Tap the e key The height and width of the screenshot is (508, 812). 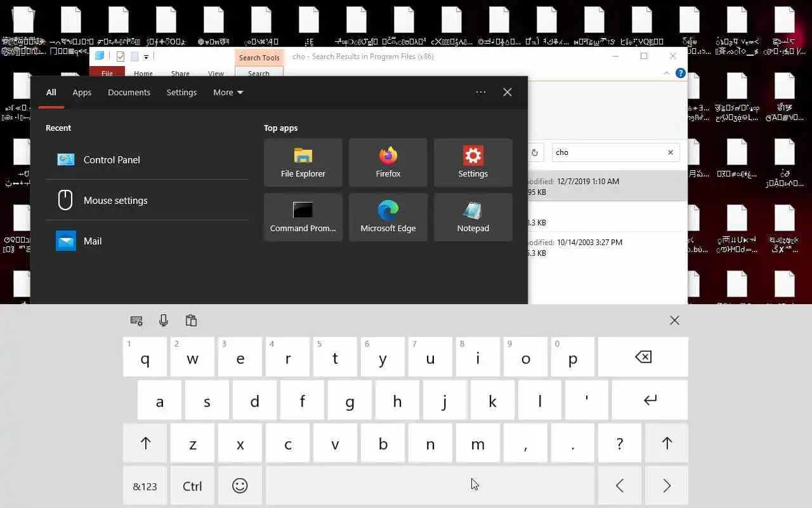(x=240, y=357)
